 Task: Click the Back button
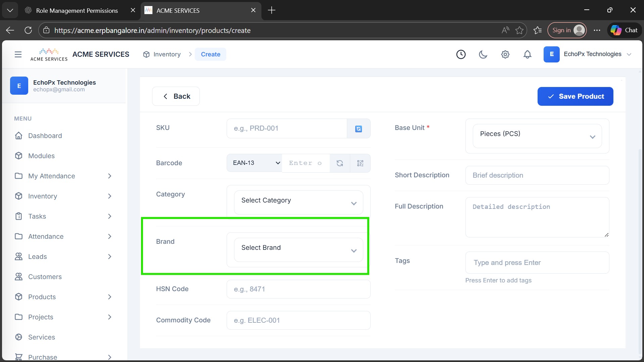click(x=176, y=96)
